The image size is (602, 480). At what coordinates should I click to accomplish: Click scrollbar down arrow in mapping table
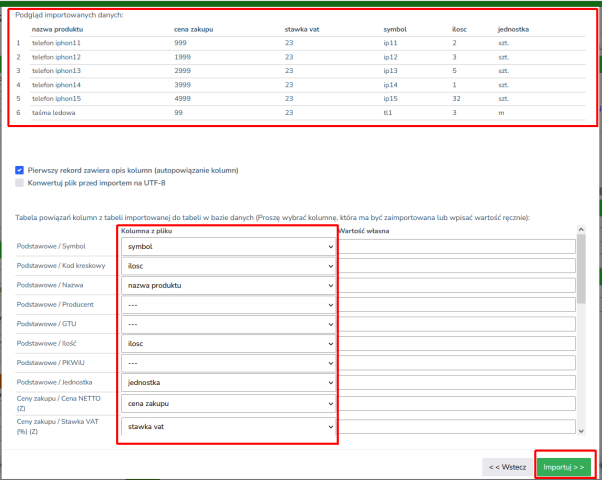(x=581, y=431)
